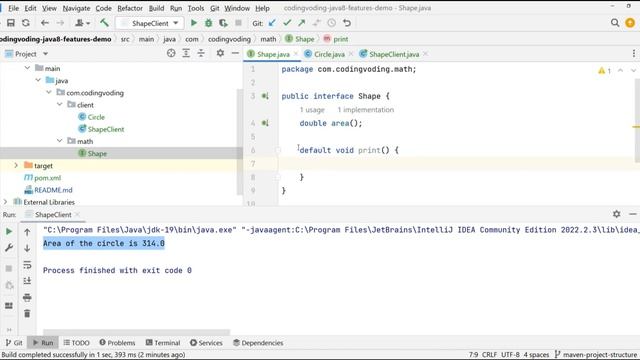Click maven-project-structure branch in status bar
640x360 pixels.
click(x=596, y=355)
